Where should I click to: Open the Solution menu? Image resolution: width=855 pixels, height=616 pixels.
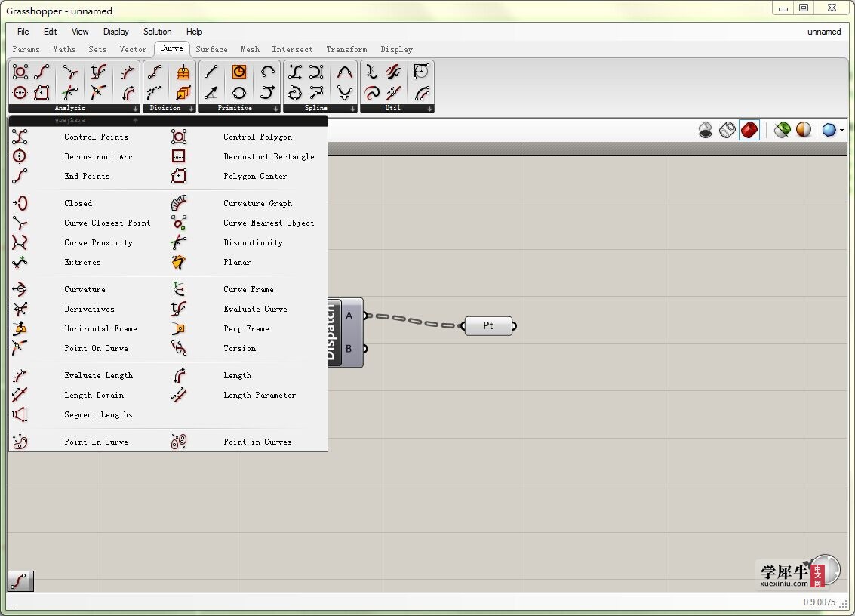(x=157, y=32)
